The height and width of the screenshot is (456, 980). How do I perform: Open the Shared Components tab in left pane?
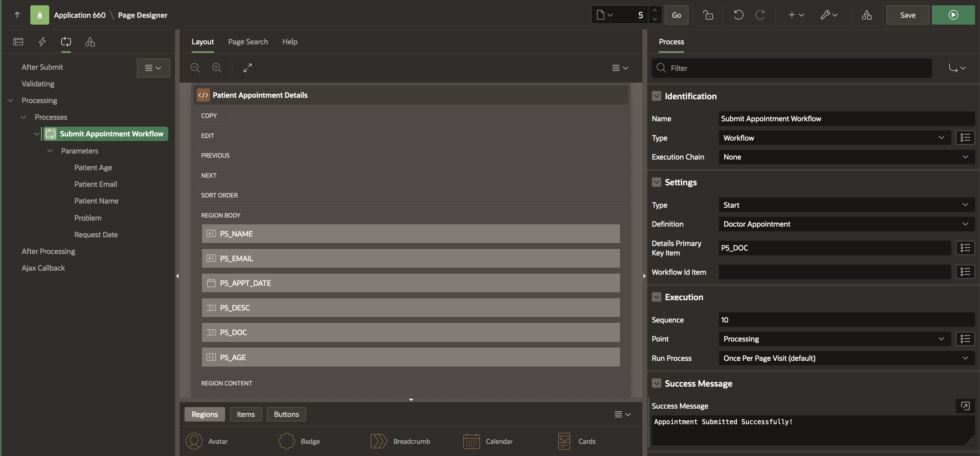pyautogui.click(x=90, y=41)
